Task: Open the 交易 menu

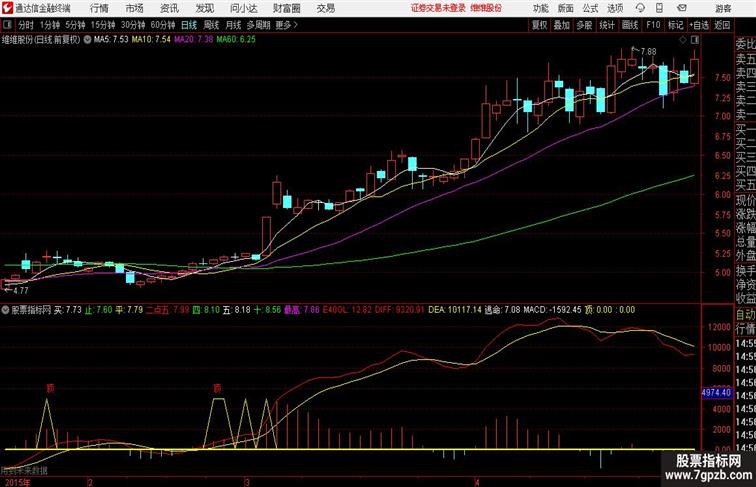Action: click(326, 8)
